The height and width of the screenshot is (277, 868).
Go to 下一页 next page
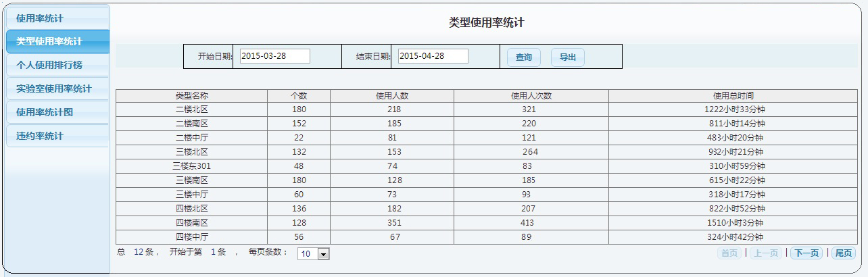806,253
